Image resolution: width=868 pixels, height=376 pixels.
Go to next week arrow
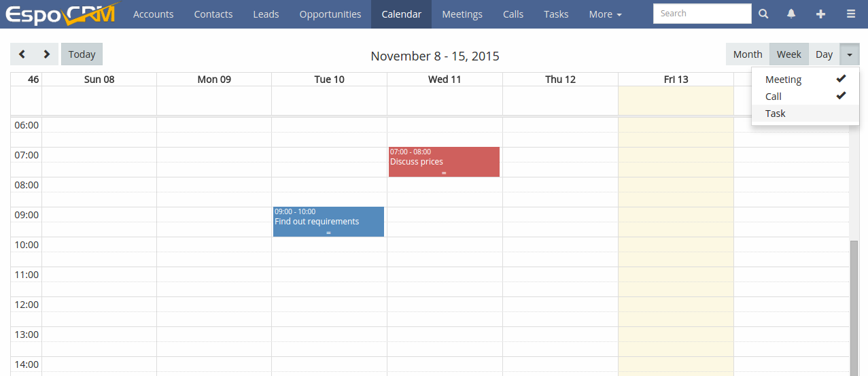pos(46,54)
